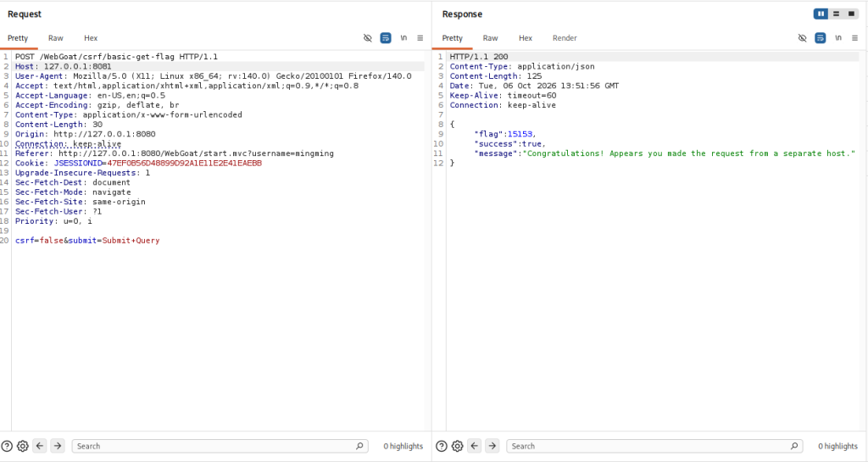This screenshot has width=868, height=462.
Task: Switch Response panel to Pretty tab
Action: coord(453,38)
